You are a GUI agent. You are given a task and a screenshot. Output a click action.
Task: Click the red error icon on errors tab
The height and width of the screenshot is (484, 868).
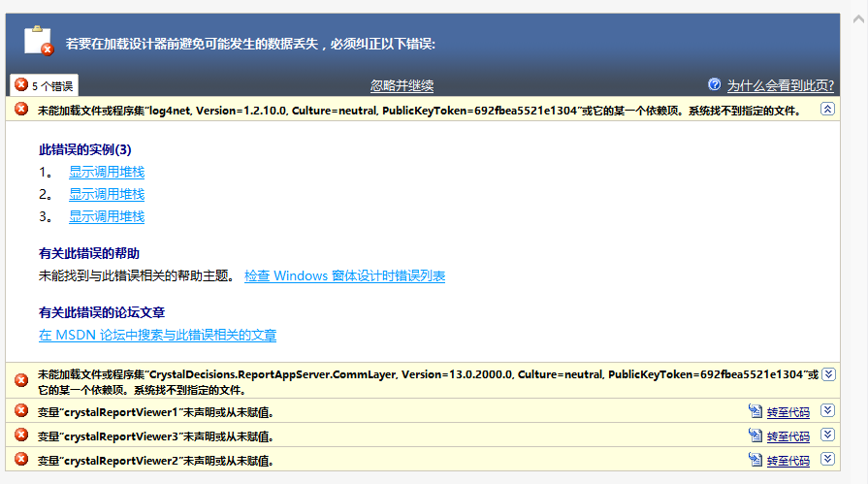(21, 84)
